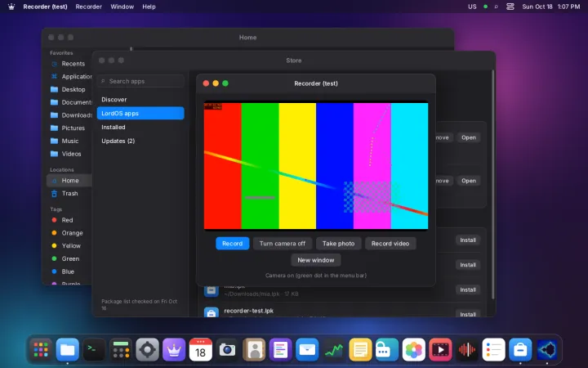588x368 pixels.
Task: Open the Window menu
Action: pyautogui.click(x=122, y=7)
